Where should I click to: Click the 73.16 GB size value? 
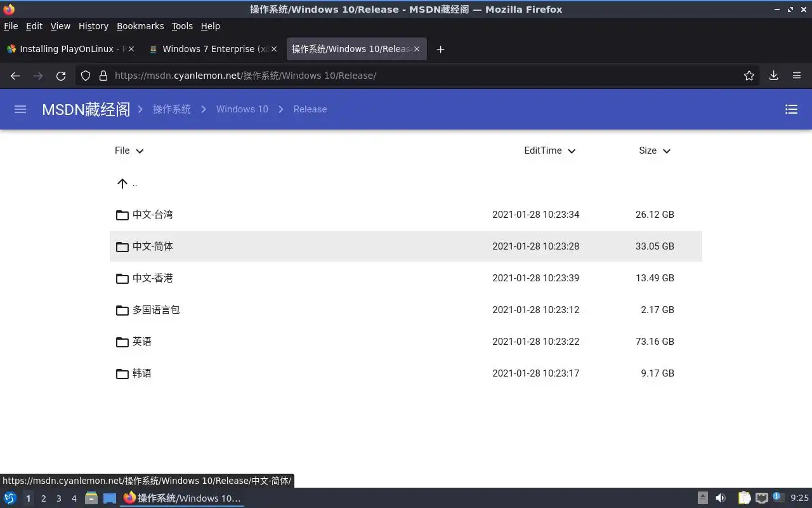pyautogui.click(x=655, y=342)
